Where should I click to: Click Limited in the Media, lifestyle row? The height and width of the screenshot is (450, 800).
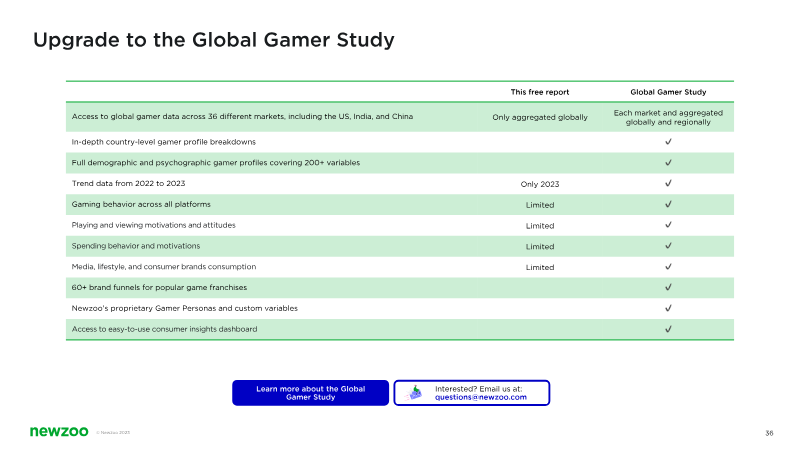point(540,267)
